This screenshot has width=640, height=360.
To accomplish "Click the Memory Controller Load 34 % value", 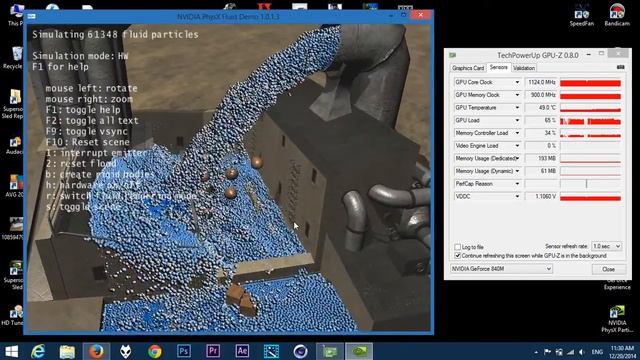I will tap(541, 133).
